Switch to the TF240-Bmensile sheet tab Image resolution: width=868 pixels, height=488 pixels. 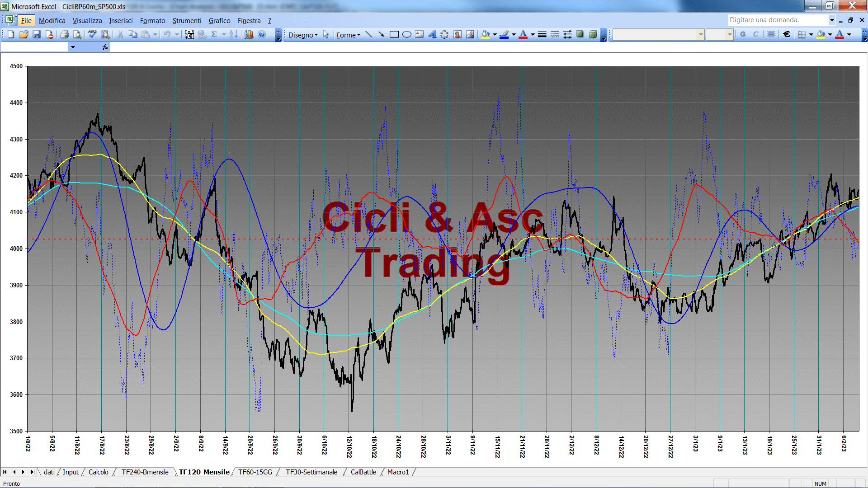145,472
